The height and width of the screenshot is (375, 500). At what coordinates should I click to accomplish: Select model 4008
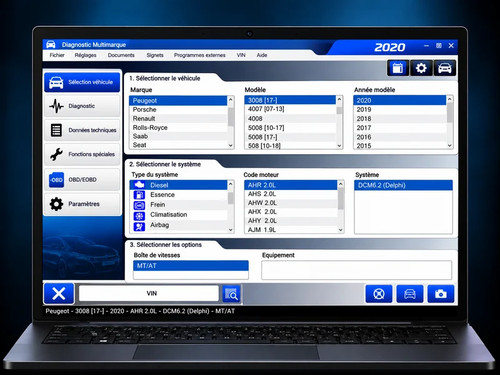click(x=290, y=119)
